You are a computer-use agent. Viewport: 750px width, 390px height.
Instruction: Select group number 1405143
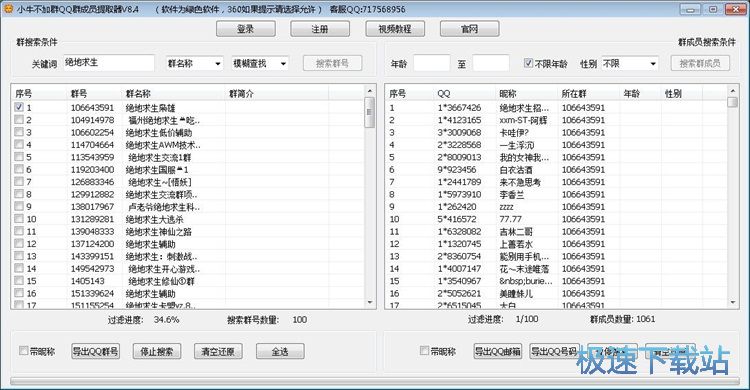pyautogui.click(x=88, y=281)
